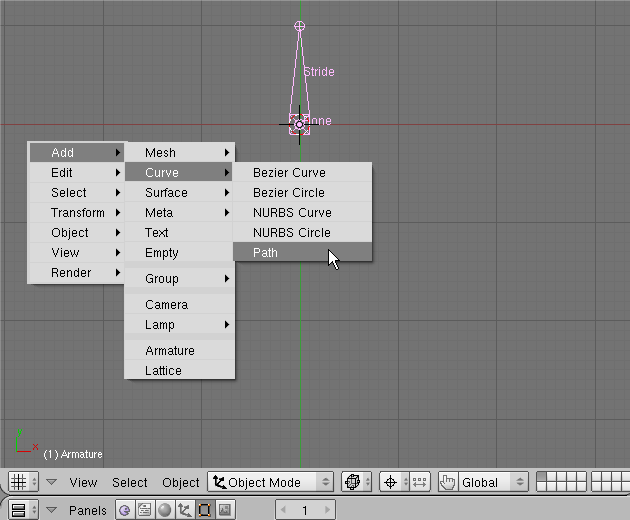Increase current frame with right arrow
The height and width of the screenshot is (520, 630).
click(x=327, y=510)
